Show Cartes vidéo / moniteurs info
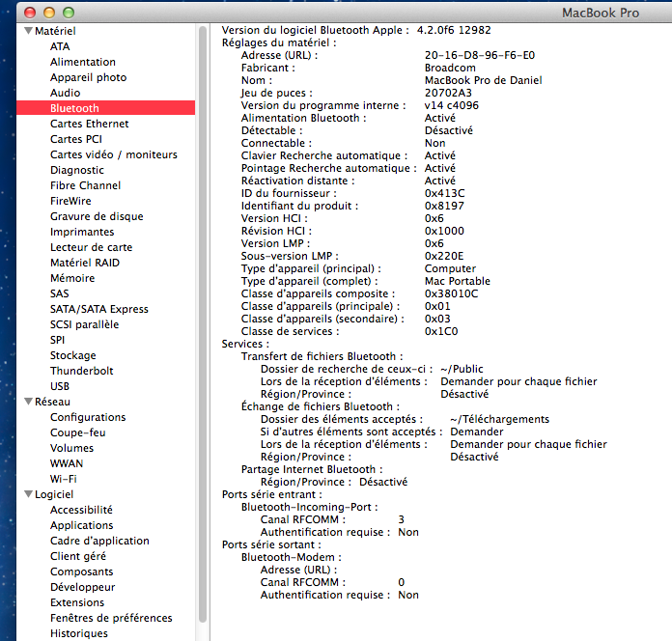 click(113, 154)
